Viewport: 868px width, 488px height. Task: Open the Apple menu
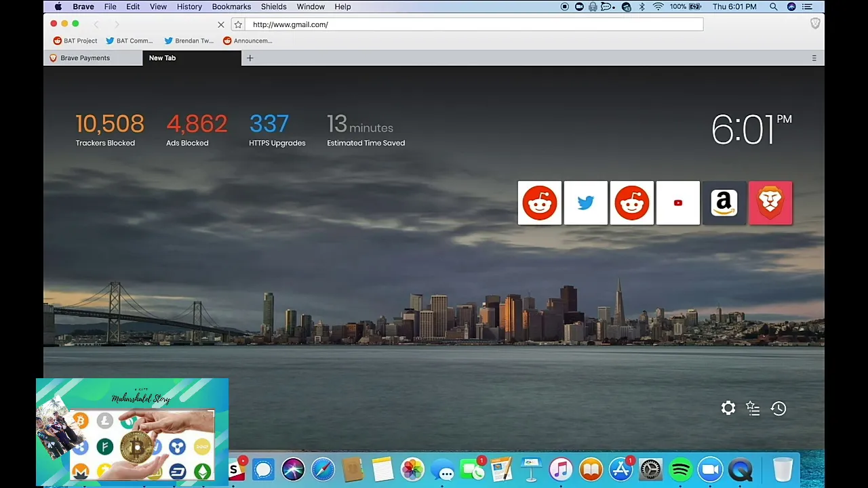58,7
